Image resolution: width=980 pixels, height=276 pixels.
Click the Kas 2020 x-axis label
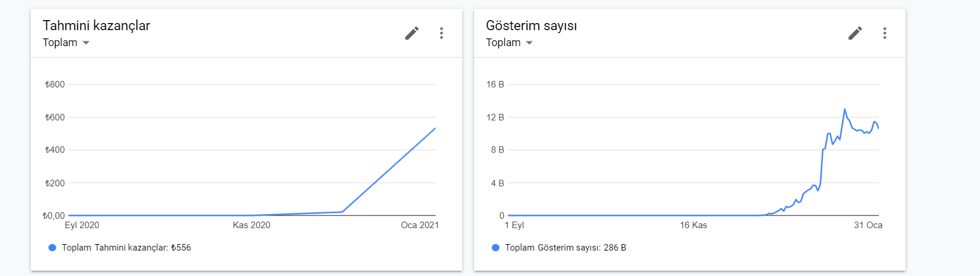251,225
